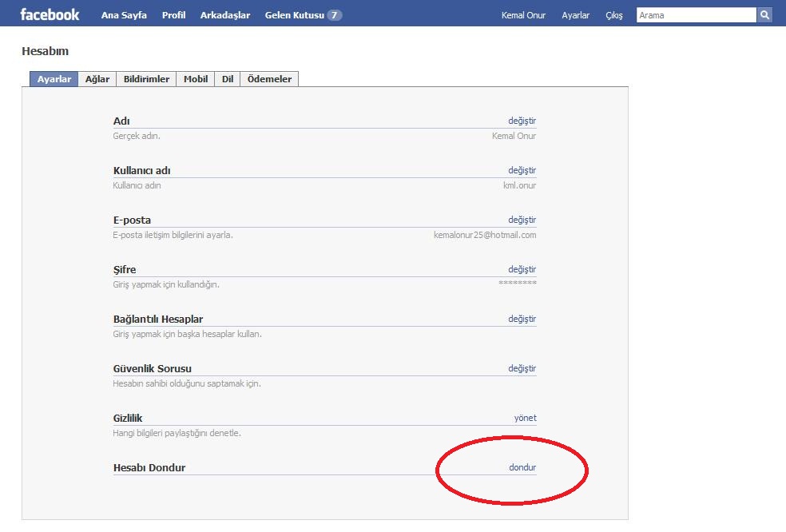Select the Ayarlar tab under Hesabım
Image resolution: width=786 pixels, height=532 pixels.
54,79
